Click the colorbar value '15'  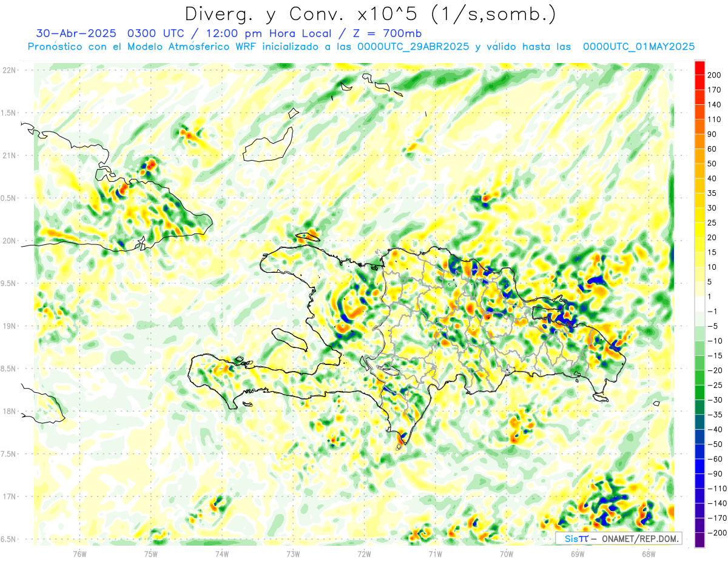pos(712,252)
